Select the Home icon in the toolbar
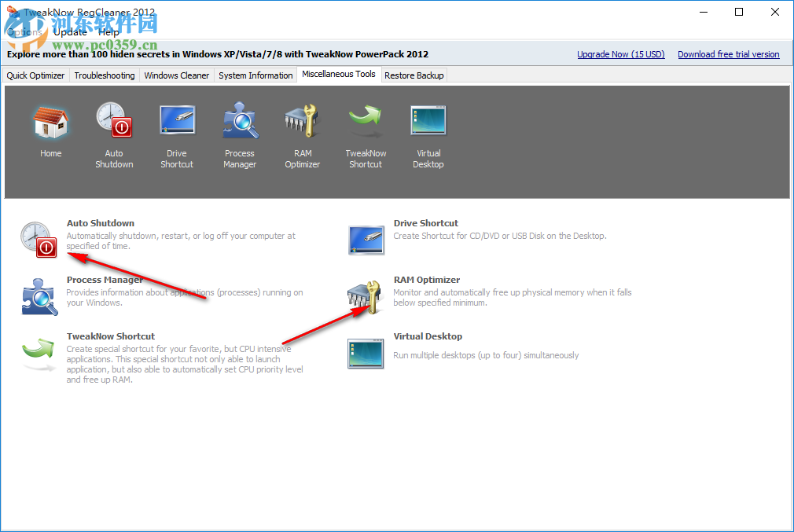Screen dimensions: 794x532 pyautogui.click(x=50, y=119)
